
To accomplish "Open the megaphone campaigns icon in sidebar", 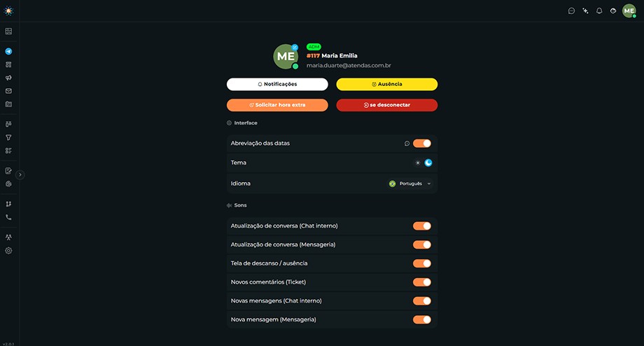I will tap(8, 78).
